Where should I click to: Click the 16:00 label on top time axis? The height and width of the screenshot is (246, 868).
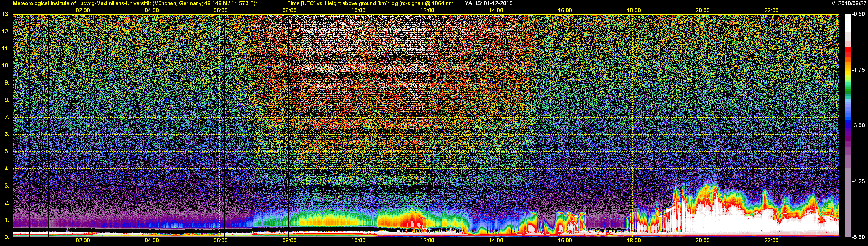(565, 10)
